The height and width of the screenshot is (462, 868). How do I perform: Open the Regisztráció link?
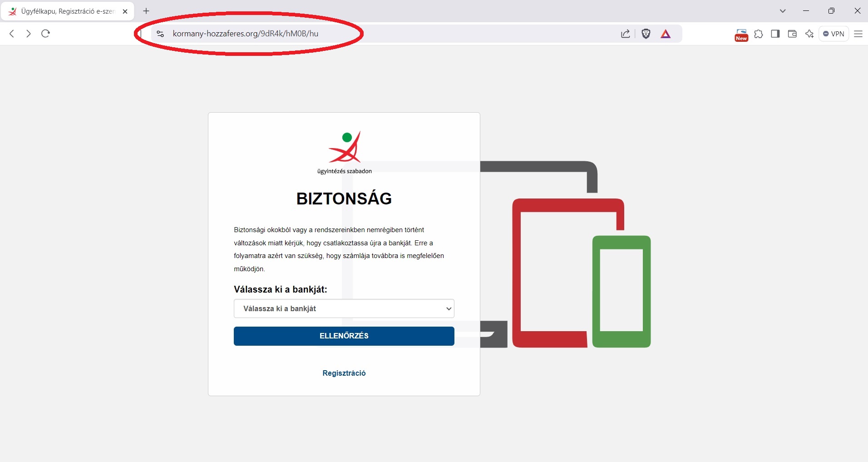(x=344, y=373)
